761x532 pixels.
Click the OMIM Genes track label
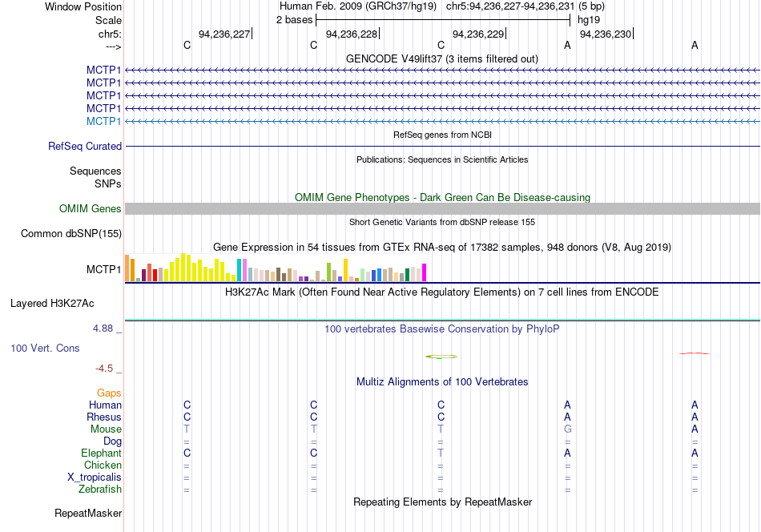tap(91, 209)
